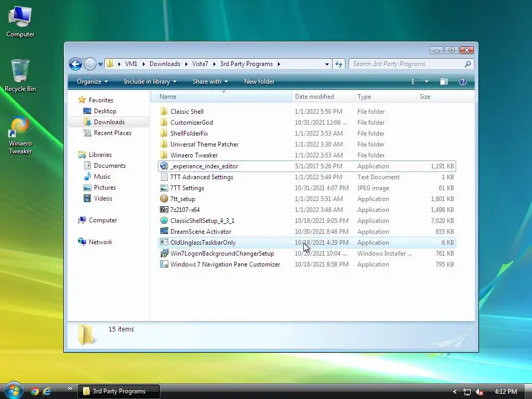This screenshot has width=532, height=399.
Task: Open the Include in library menu
Action: (x=150, y=82)
